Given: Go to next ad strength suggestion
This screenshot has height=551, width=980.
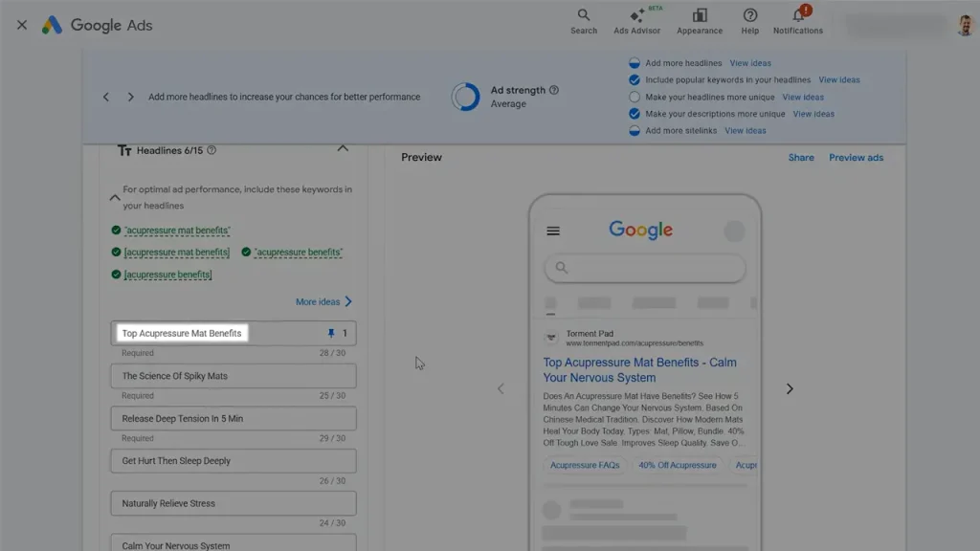Looking at the screenshot, I should [131, 97].
